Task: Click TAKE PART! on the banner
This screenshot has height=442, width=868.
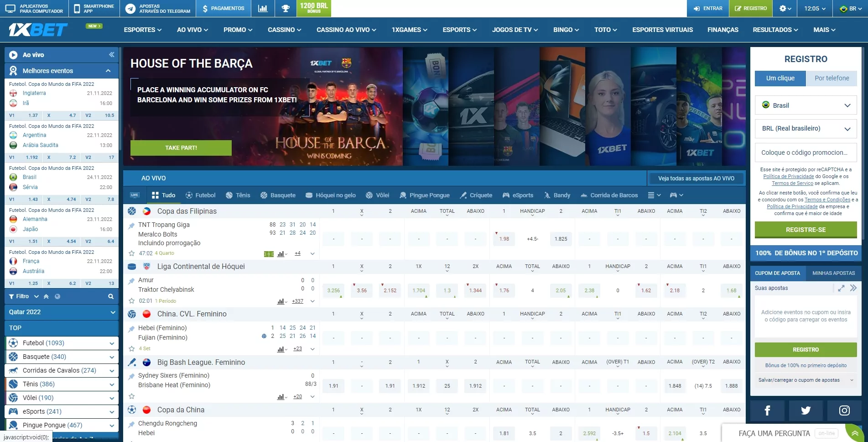Action: [x=181, y=148]
